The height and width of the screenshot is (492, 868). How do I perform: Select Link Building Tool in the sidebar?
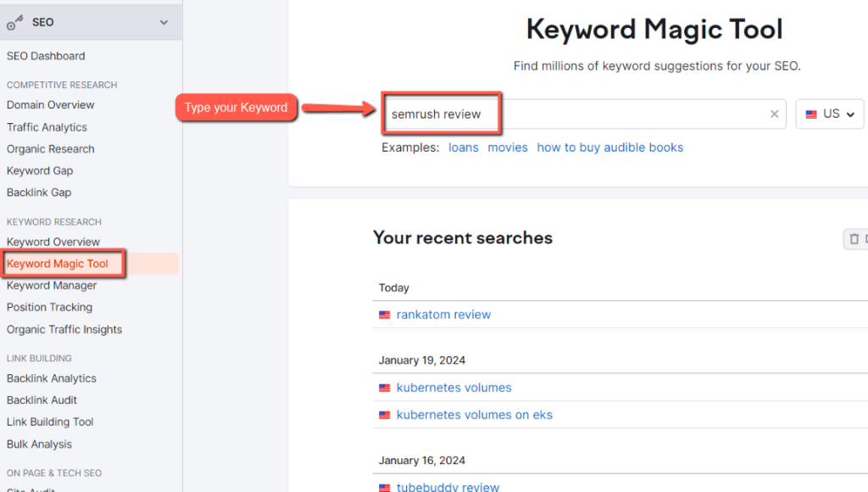pyautogui.click(x=49, y=422)
